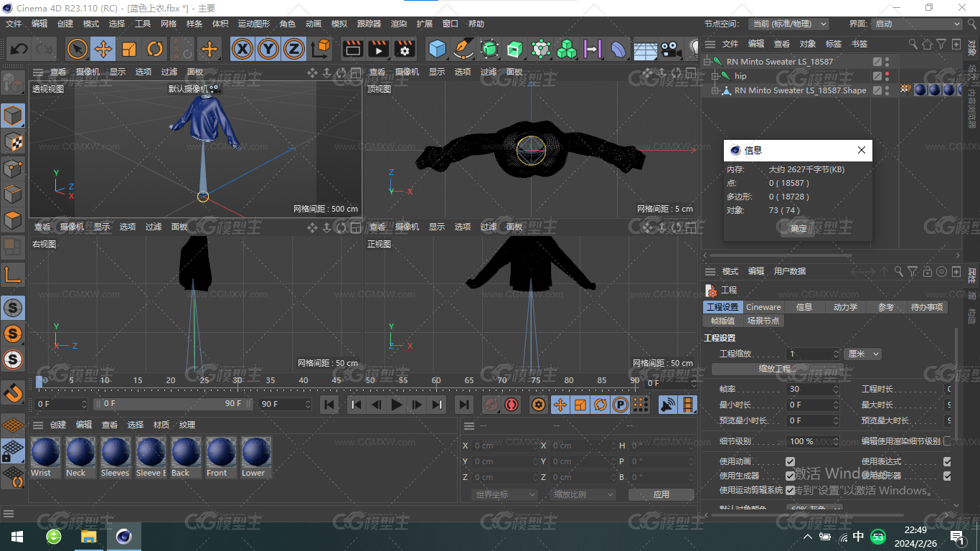This screenshot has width=980, height=551.
Task: Open the 运动图形 menu
Action: click(x=254, y=24)
